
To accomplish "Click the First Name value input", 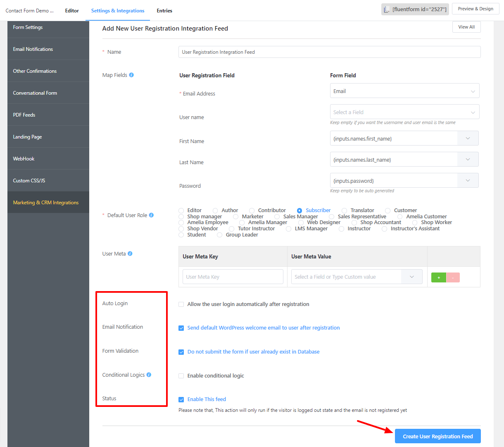I will pos(394,139).
